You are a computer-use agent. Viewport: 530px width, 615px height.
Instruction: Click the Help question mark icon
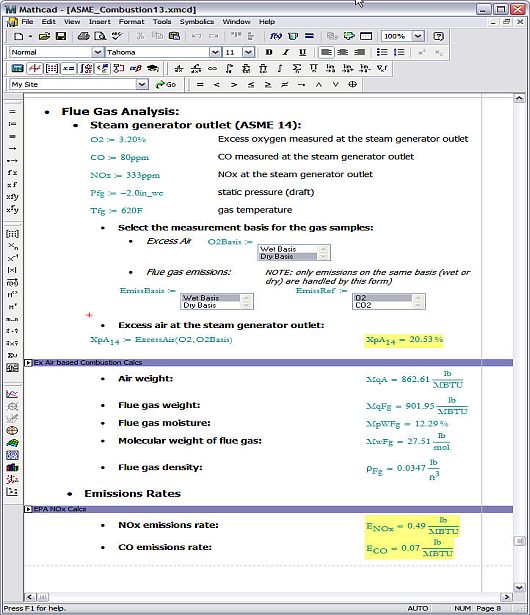438,36
